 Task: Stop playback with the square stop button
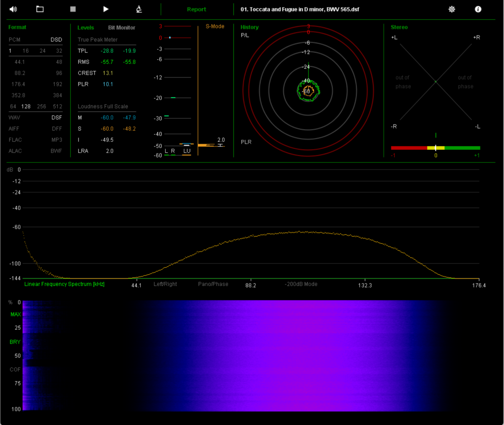(73, 9)
